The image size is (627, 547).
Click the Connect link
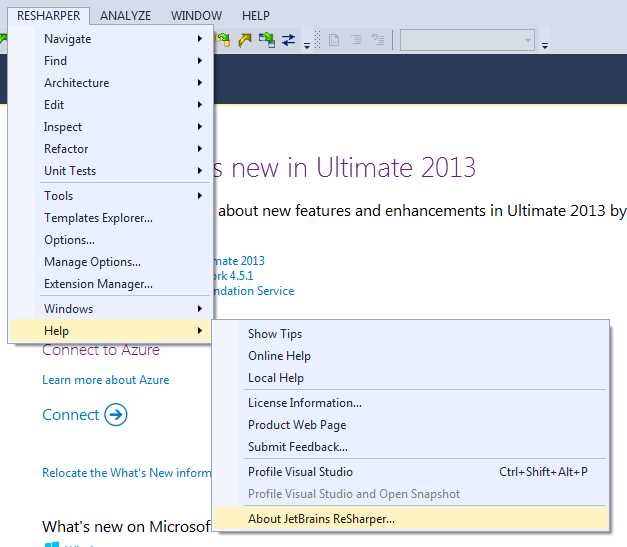pyautogui.click(x=71, y=415)
